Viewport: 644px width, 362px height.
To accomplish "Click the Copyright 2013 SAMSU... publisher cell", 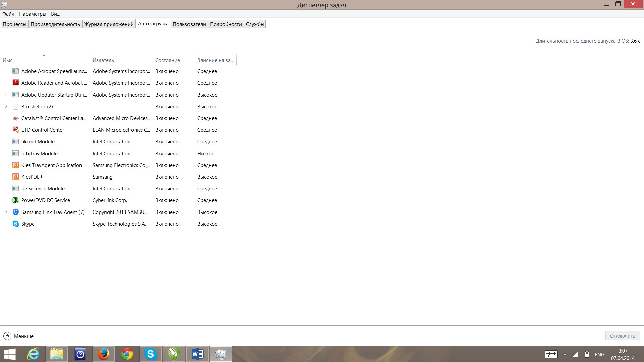I will point(120,212).
